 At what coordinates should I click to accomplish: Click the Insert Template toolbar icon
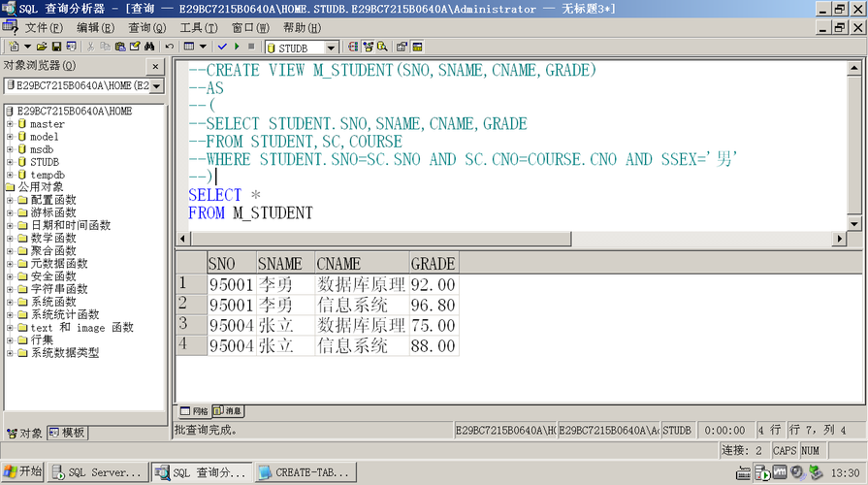72,48
